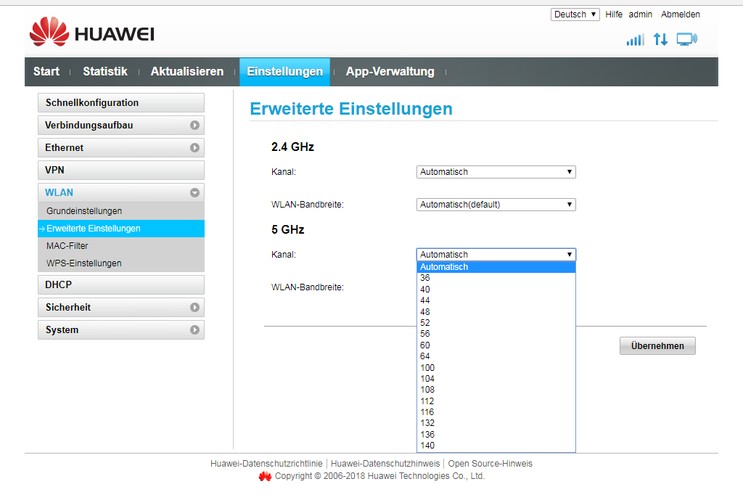Select Erweiterte Einstellungen in the sidebar
Image resolution: width=743 pixels, height=500 pixels.
tap(121, 228)
